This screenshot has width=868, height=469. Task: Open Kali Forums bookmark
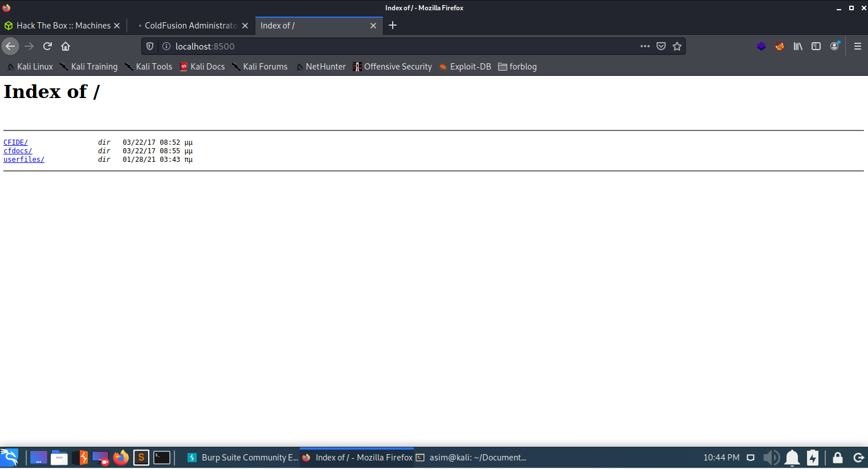(259, 67)
